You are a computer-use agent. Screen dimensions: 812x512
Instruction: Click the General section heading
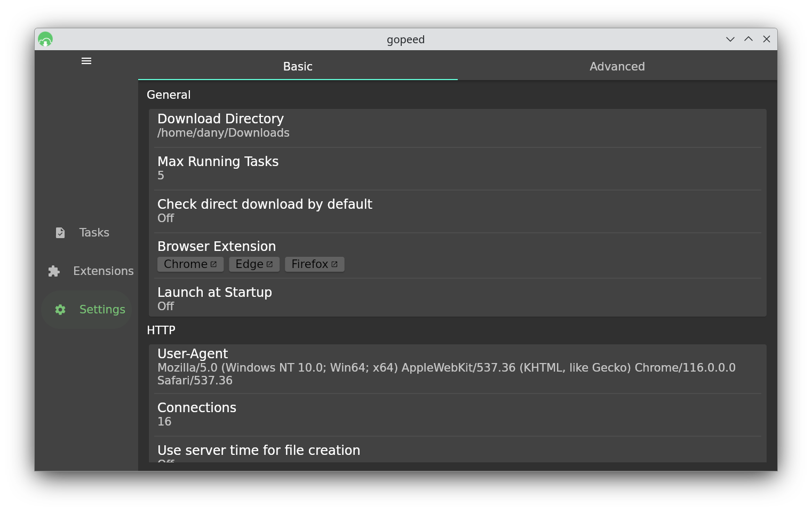tap(169, 95)
